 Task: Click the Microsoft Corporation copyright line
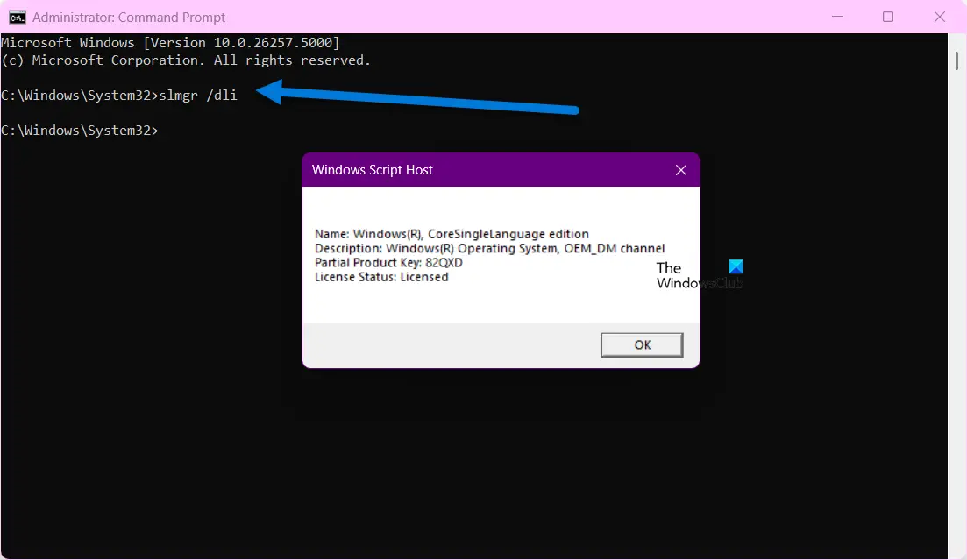[186, 60]
